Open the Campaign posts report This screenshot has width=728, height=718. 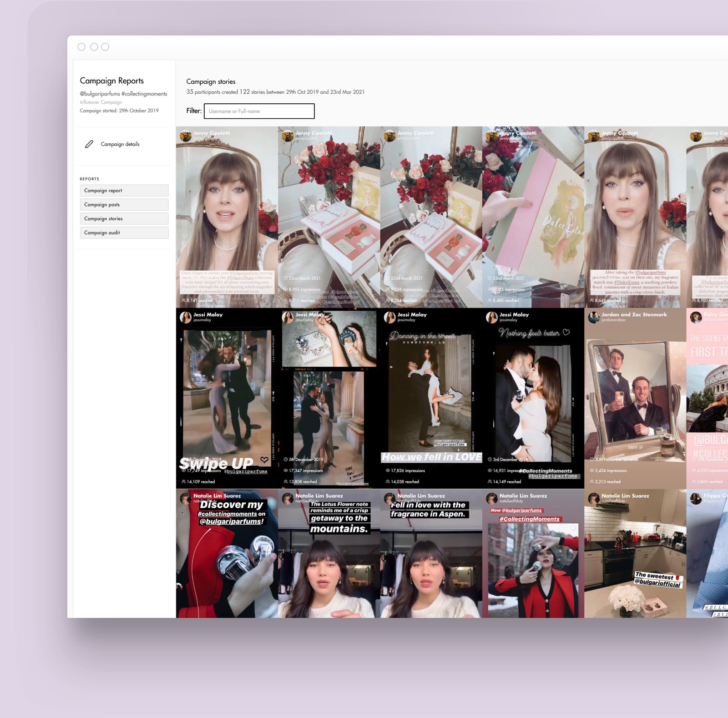[124, 205]
